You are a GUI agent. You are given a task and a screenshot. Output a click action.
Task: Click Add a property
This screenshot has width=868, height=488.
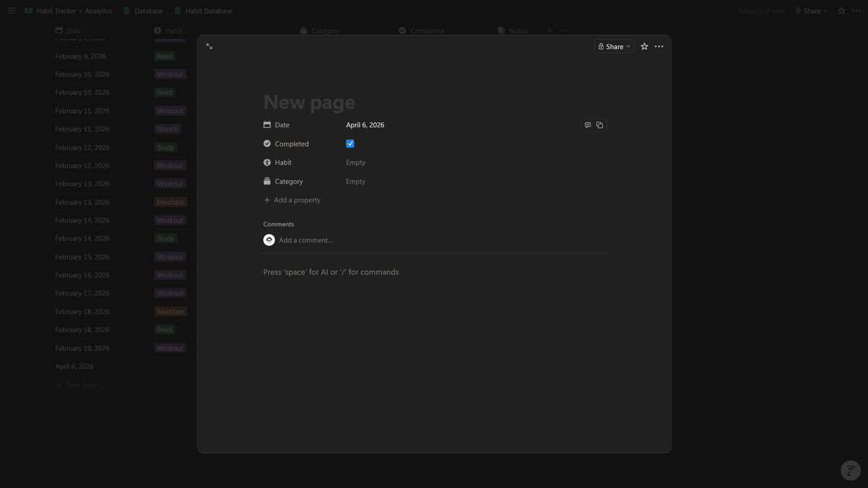tap(292, 200)
